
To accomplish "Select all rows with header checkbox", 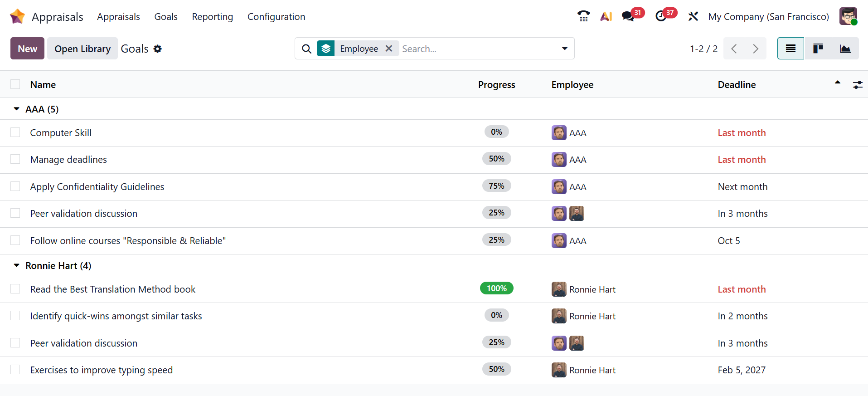I will click(x=15, y=84).
